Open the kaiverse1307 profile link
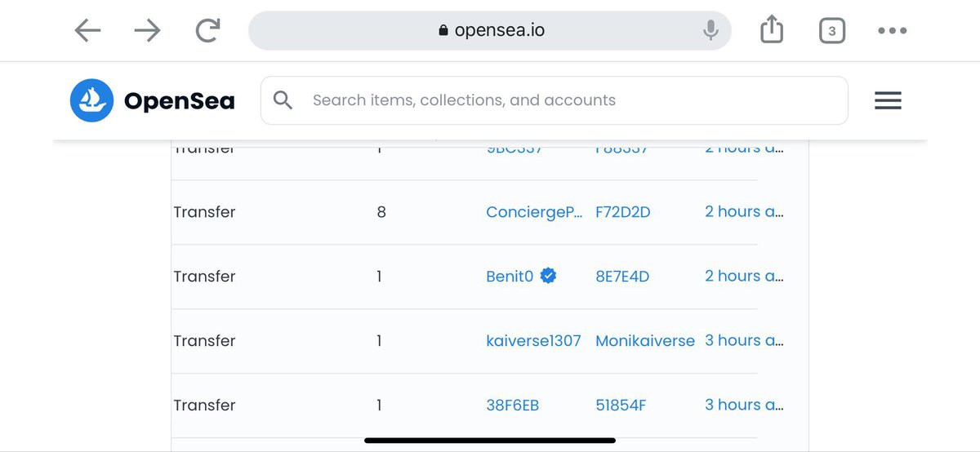 (533, 341)
